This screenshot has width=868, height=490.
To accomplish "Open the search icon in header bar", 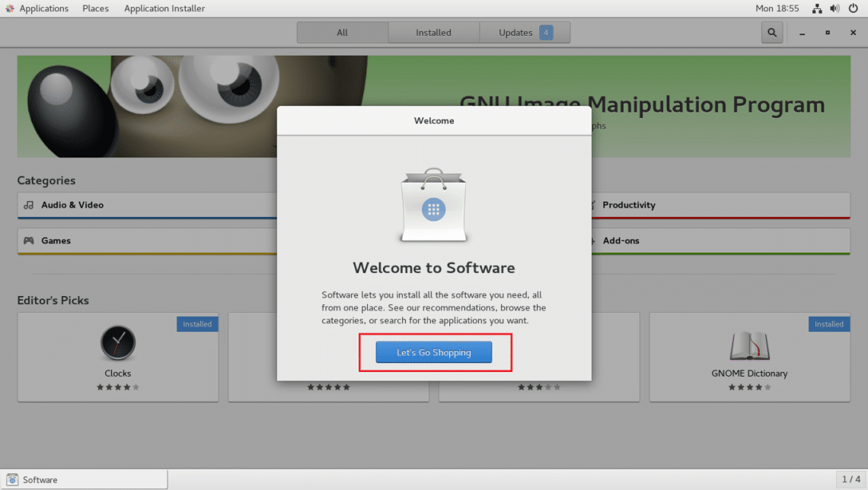I will click(x=771, y=33).
